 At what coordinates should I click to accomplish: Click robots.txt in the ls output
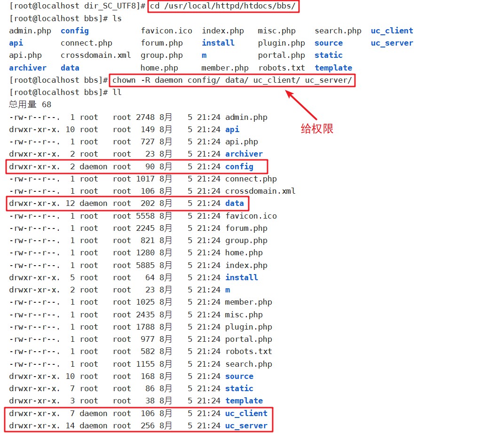282,68
